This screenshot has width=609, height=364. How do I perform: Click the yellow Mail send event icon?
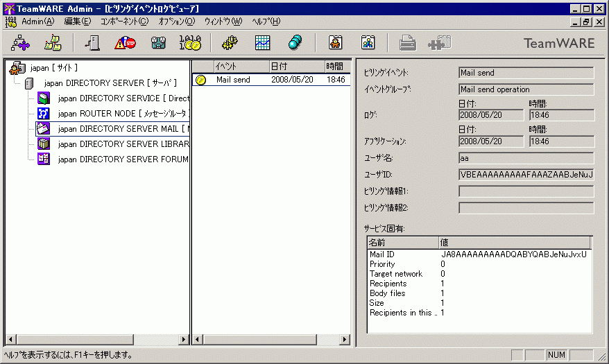[x=200, y=80]
